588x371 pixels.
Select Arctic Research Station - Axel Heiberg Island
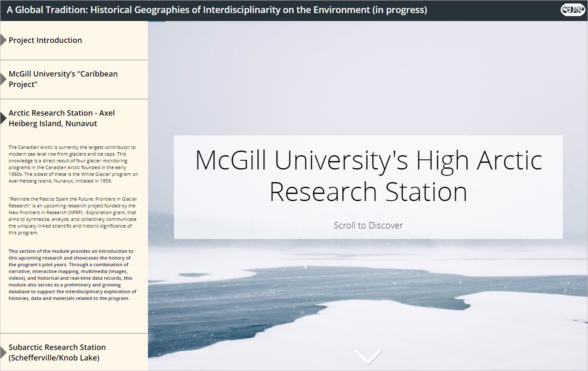(x=62, y=118)
